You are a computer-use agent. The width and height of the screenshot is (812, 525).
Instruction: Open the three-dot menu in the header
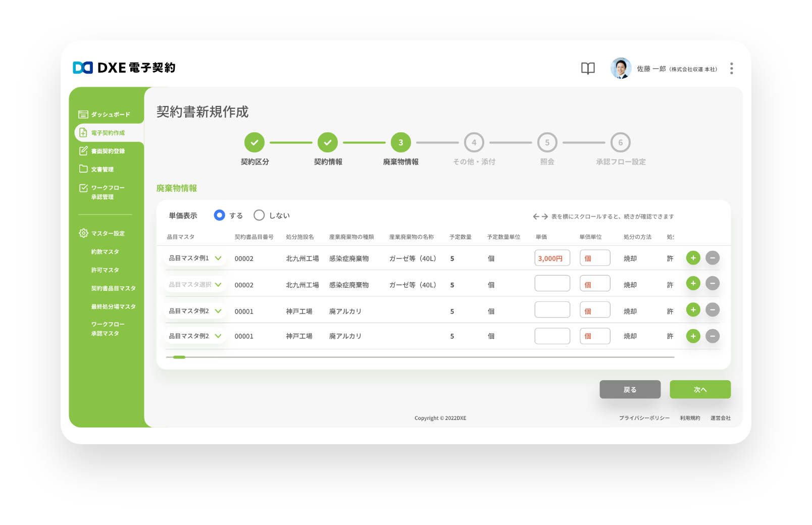(x=731, y=68)
